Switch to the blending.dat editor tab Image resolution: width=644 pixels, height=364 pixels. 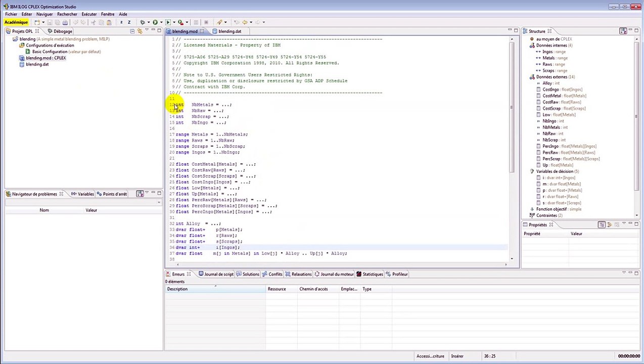(x=226, y=31)
